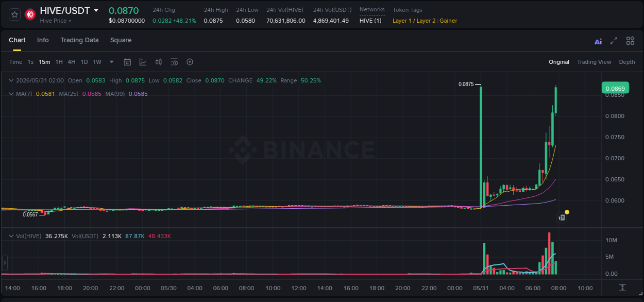
Task: Open the HIVE/USDT pair selector dropdown arrow
Action: coord(96,10)
